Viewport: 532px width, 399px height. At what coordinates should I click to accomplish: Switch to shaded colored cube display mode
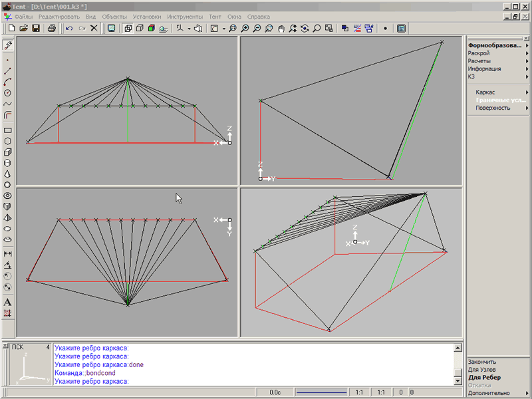[x=152, y=29]
